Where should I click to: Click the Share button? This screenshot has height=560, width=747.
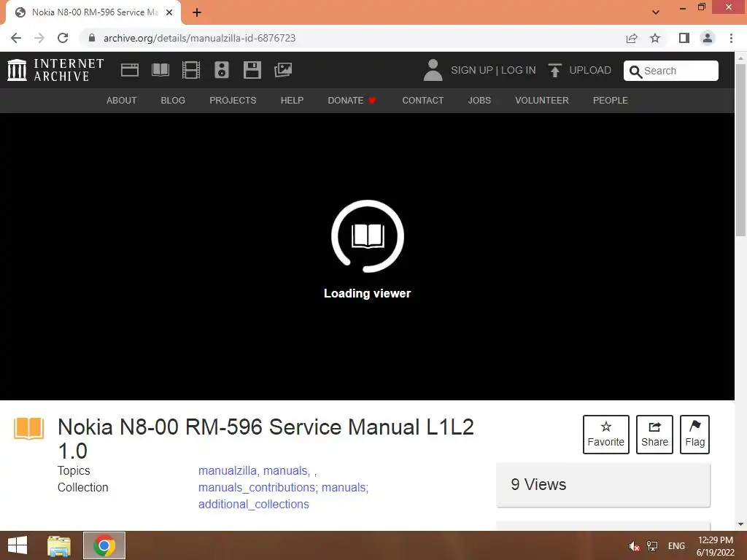(654, 435)
